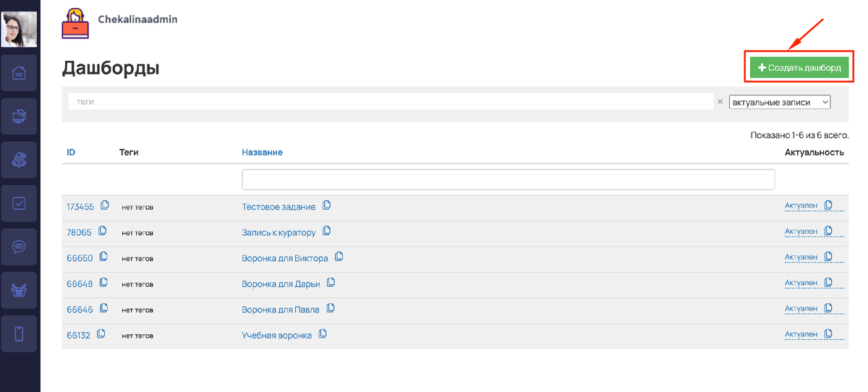Copy ID 78065 using copy icon
Screen dimensions: 868x392
(x=102, y=231)
